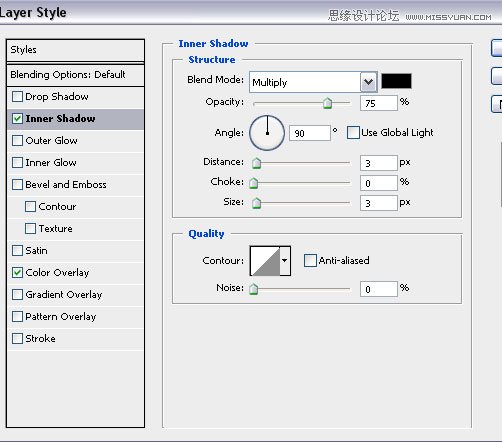The image size is (502, 442).
Task: Open the Contour picker dropdown arrow
Action: tap(285, 261)
